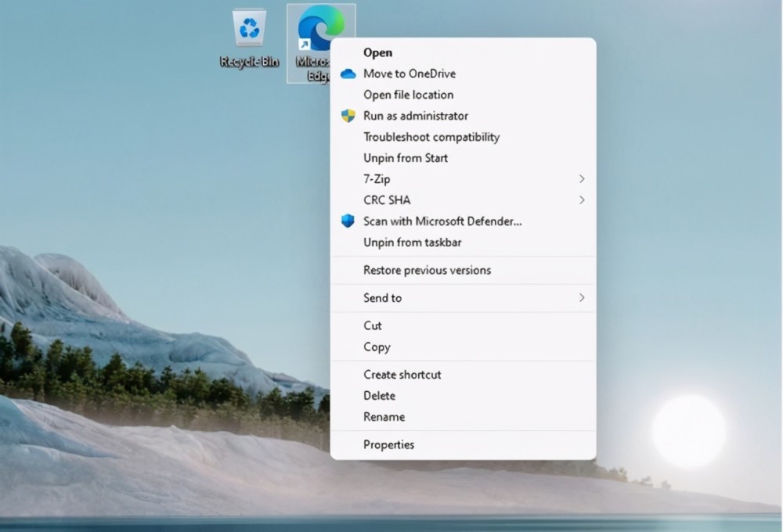Click the Recycle Bin desktop icon

pyautogui.click(x=249, y=30)
